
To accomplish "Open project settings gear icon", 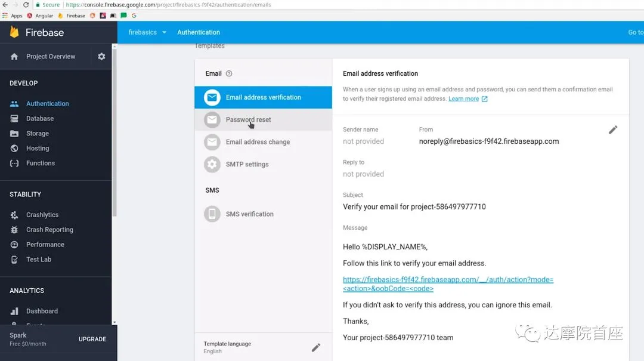I will 101,56.
